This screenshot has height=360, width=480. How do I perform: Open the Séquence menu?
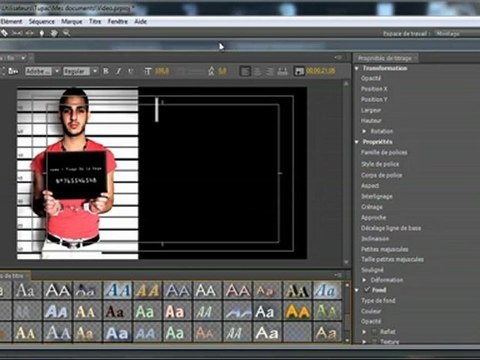[42, 21]
